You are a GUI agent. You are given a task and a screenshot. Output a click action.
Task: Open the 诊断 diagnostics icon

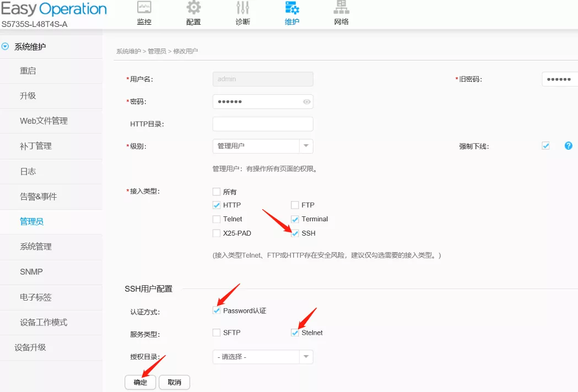[242, 8]
